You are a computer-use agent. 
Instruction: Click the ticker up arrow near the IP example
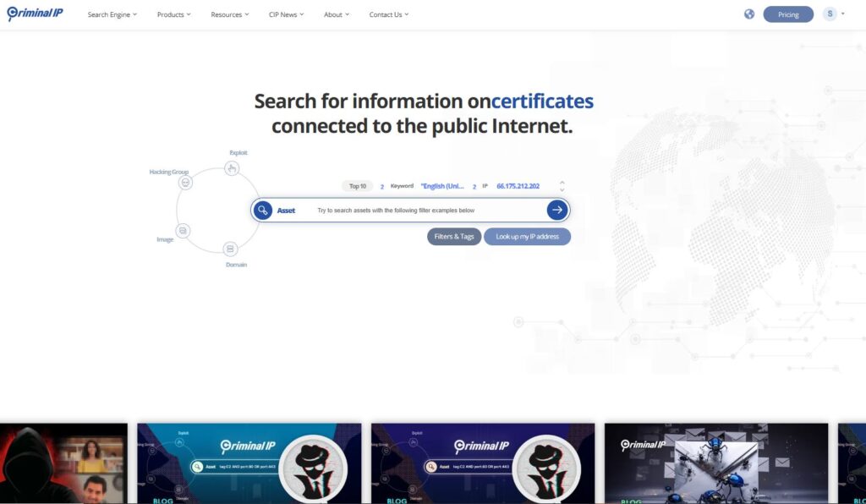[x=562, y=182]
